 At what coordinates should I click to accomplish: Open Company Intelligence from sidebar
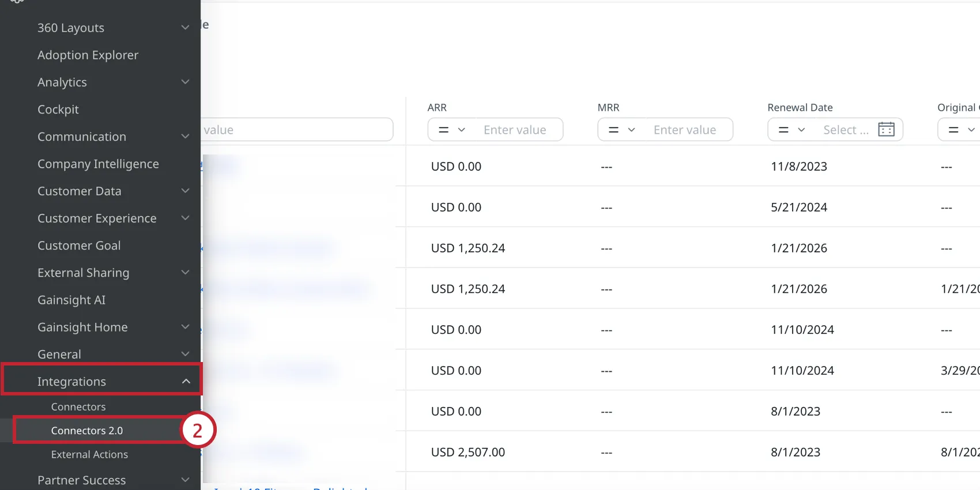point(98,164)
